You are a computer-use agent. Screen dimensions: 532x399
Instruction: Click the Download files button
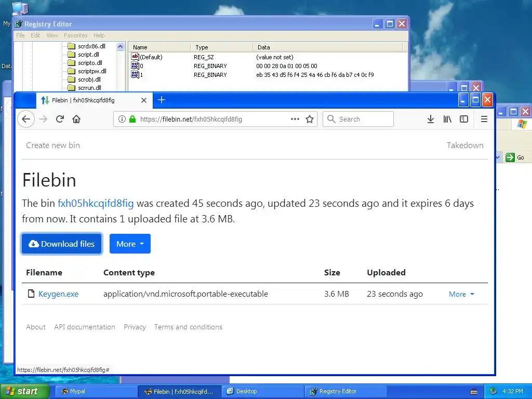[x=61, y=244]
